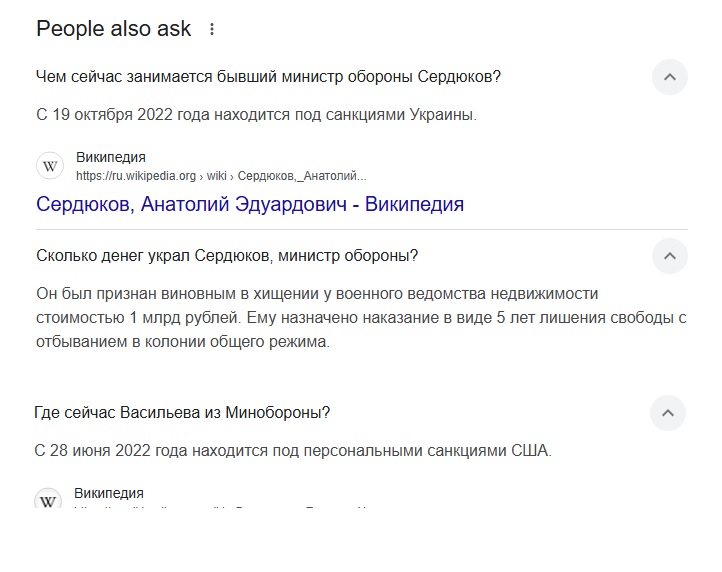Click the Wikipedia W favicon at the bottom

point(48,499)
